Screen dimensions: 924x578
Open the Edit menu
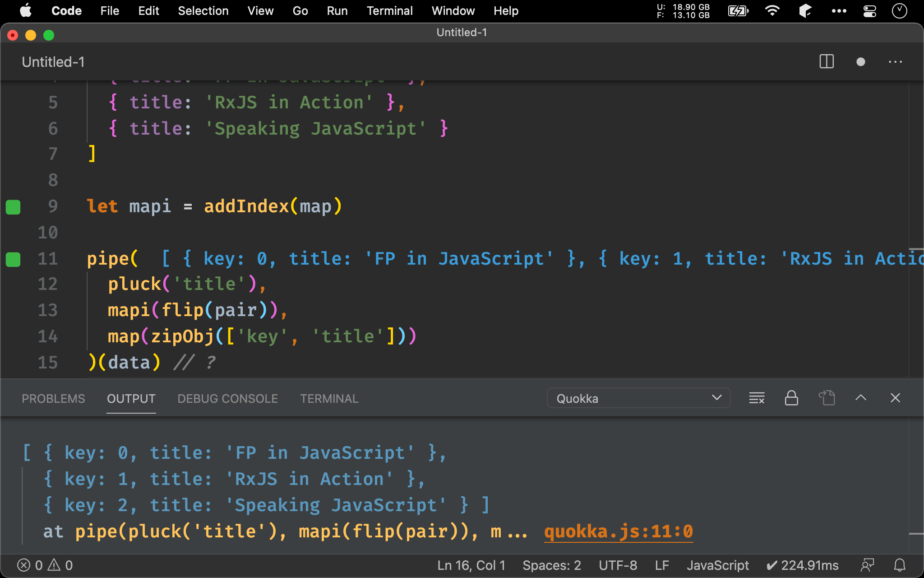pos(148,11)
